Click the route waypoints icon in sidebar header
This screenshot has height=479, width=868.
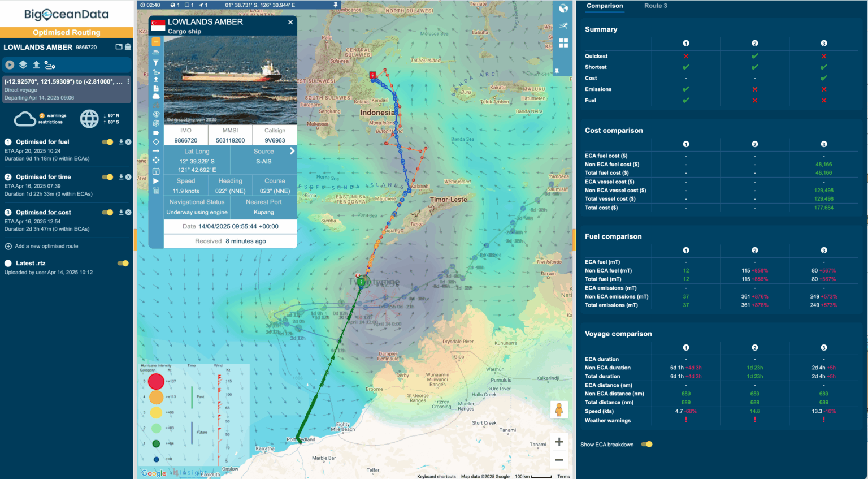50,65
